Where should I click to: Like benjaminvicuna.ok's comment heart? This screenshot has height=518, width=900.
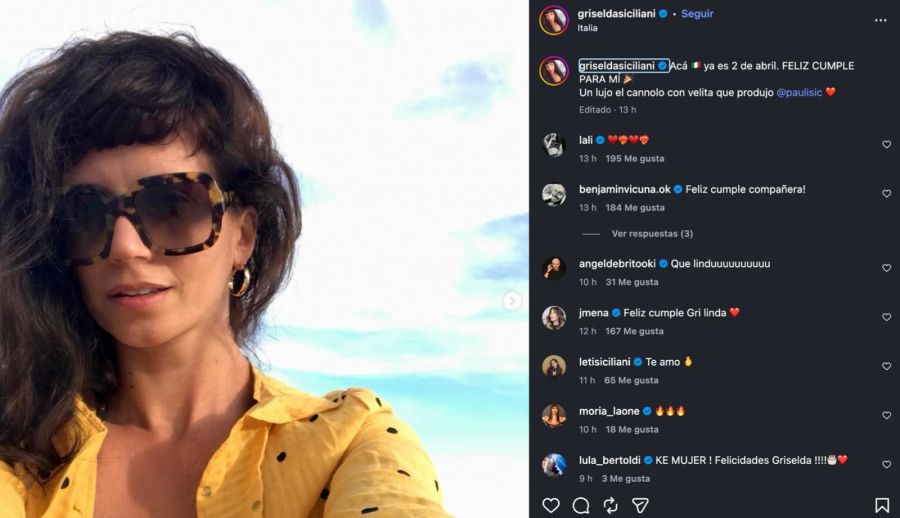[x=886, y=194]
